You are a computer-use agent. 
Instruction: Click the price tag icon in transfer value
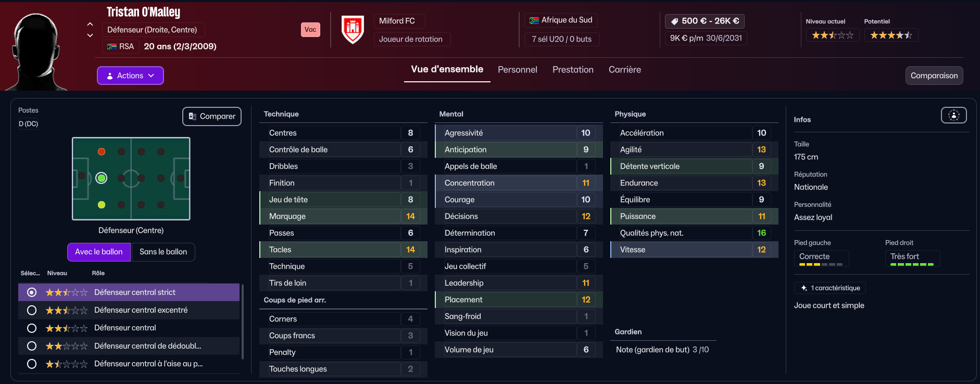click(674, 21)
